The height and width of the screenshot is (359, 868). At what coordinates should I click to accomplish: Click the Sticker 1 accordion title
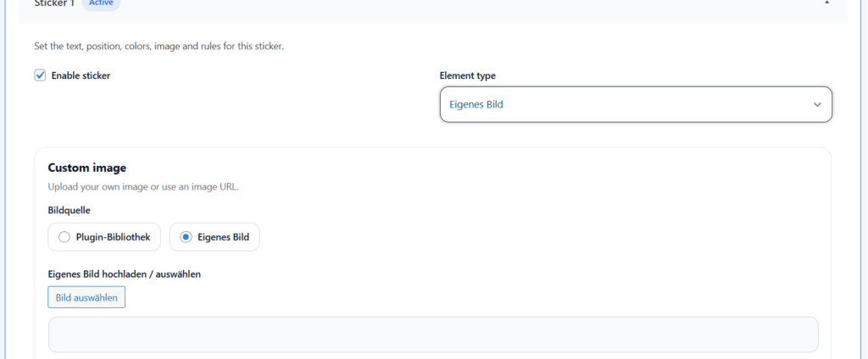[x=54, y=3]
